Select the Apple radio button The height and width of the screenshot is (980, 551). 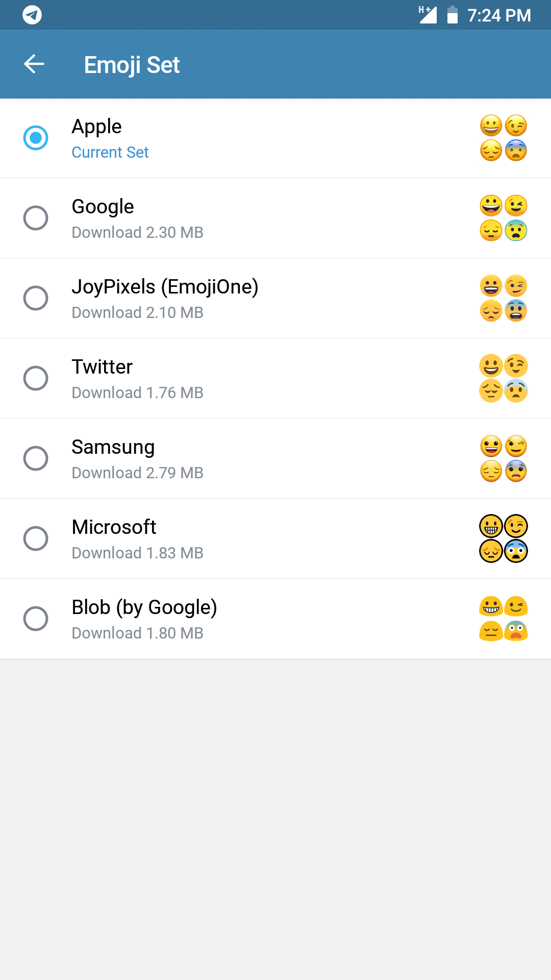coord(36,138)
